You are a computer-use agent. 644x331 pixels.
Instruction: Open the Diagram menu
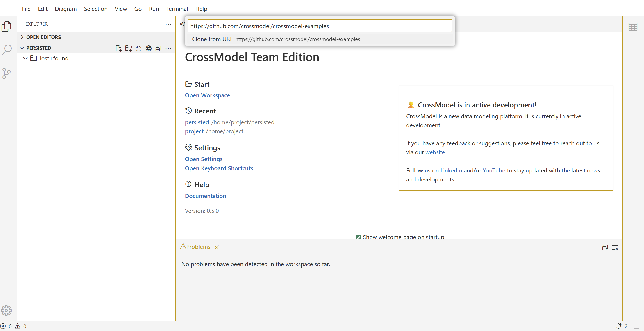[x=66, y=9]
